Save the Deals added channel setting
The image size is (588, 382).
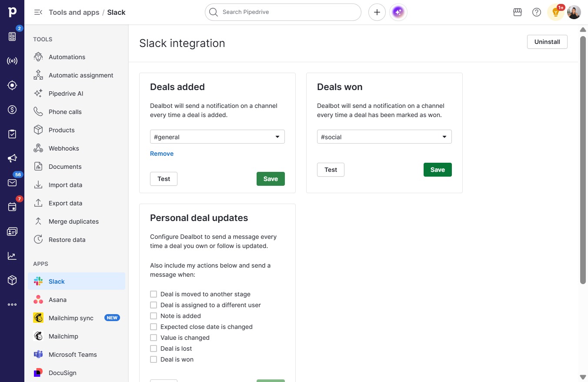[x=271, y=179]
